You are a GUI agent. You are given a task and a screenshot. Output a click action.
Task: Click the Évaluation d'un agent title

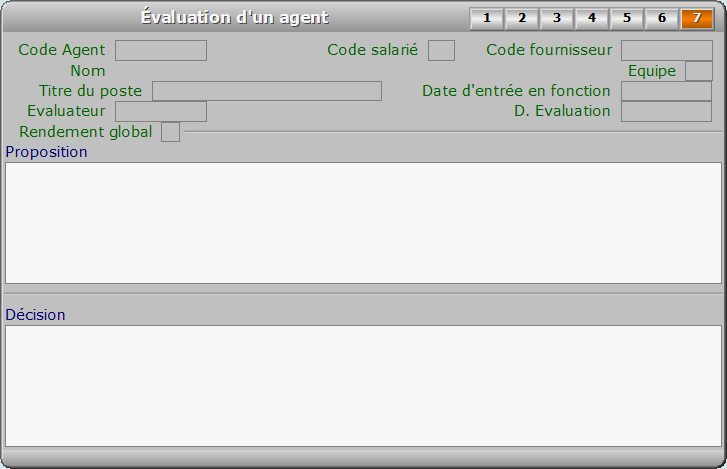point(235,18)
